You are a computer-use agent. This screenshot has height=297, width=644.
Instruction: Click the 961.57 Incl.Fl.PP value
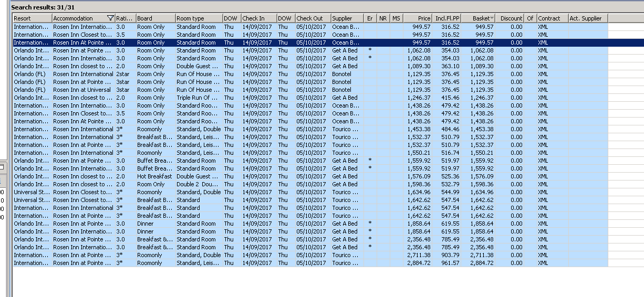coord(450,263)
